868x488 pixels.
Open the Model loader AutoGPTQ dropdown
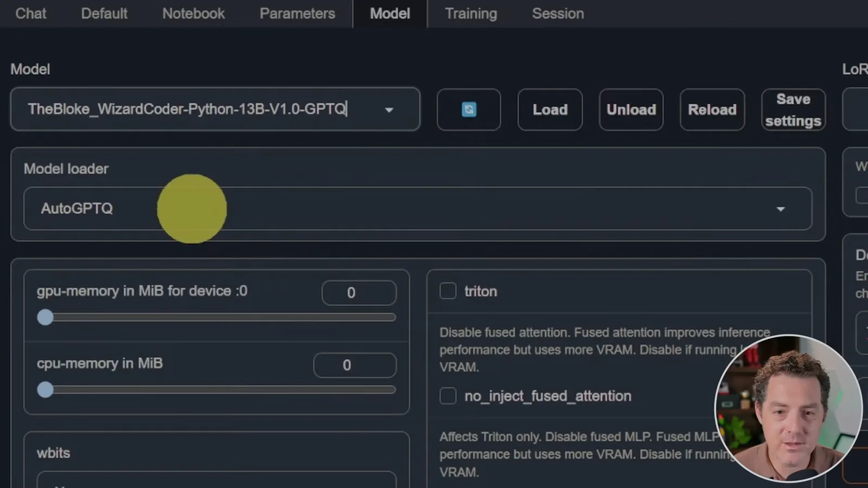(x=418, y=209)
